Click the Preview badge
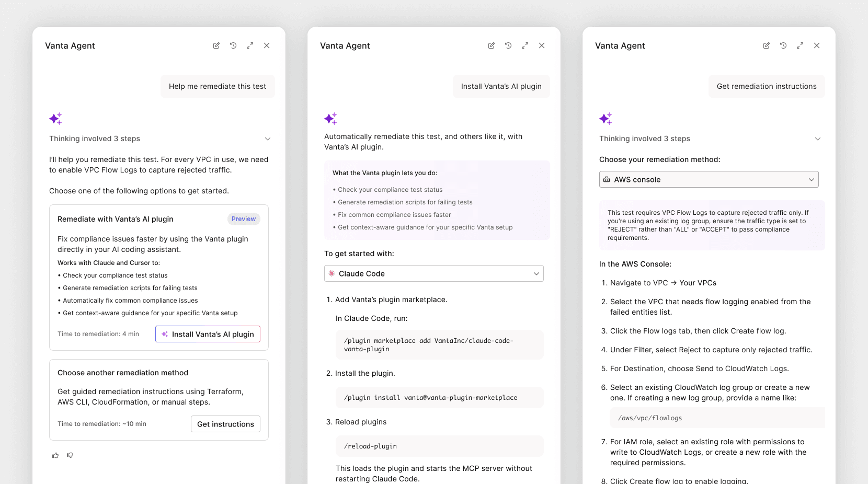 [244, 219]
